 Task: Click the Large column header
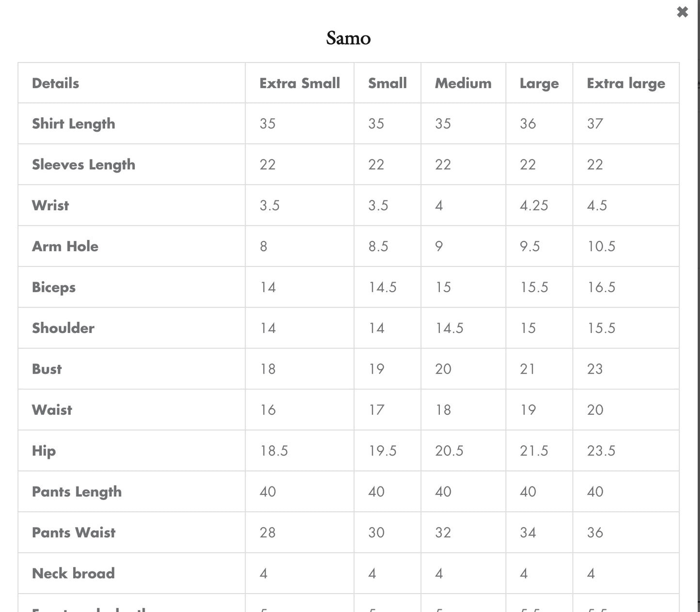tap(539, 83)
